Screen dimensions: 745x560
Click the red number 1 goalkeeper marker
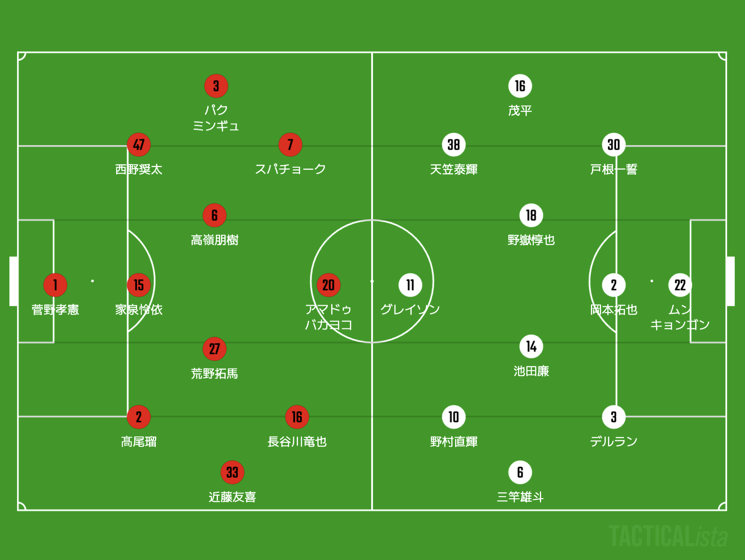pyautogui.click(x=55, y=285)
